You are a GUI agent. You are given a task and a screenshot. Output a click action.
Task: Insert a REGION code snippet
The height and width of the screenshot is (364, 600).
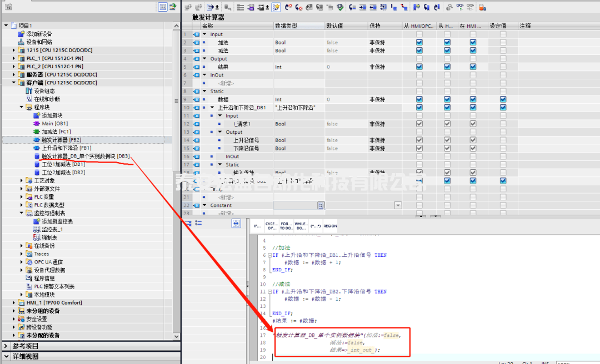pyautogui.click(x=330, y=226)
